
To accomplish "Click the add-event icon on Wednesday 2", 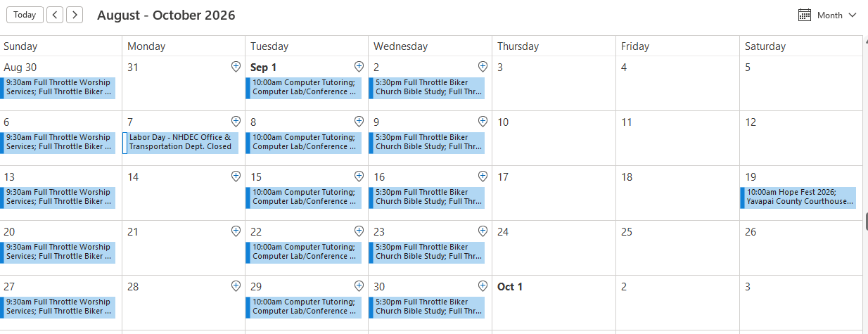I will click(x=483, y=67).
